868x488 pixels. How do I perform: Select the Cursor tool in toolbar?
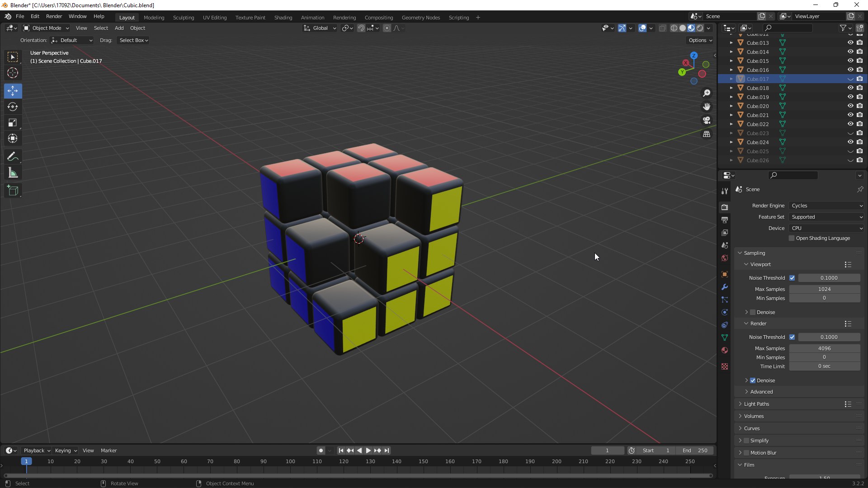[13, 73]
